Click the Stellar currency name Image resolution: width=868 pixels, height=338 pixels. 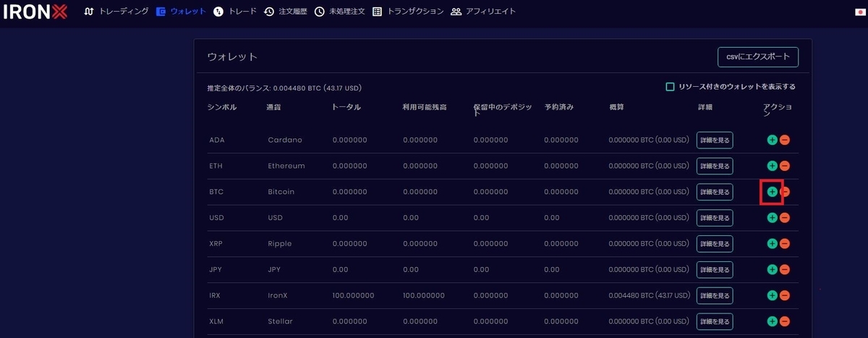[x=281, y=321]
